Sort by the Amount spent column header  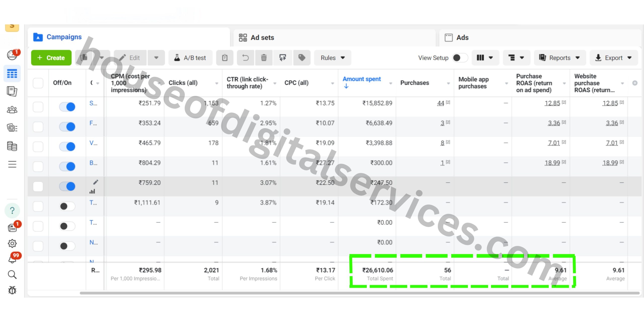pyautogui.click(x=361, y=79)
